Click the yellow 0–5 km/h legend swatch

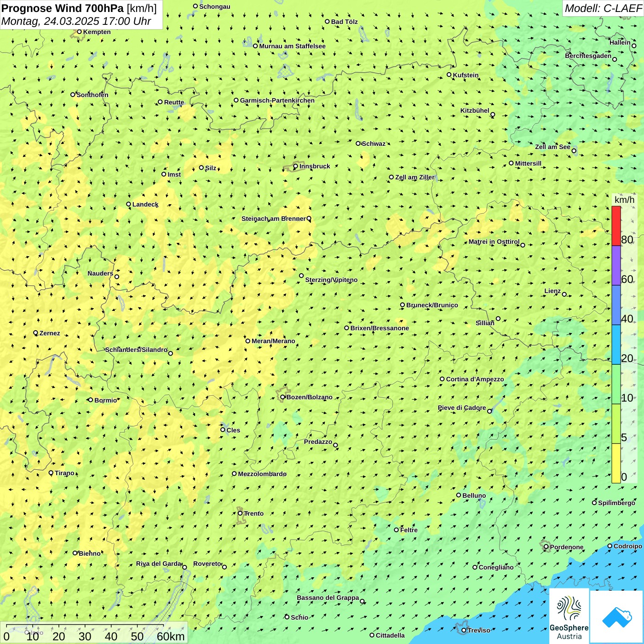pyautogui.click(x=616, y=463)
